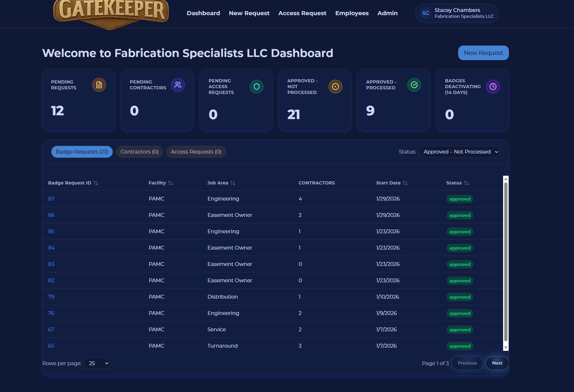Open the Rows per page dropdown
The width and height of the screenshot is (574, 392).
click(x=97, y=363)
